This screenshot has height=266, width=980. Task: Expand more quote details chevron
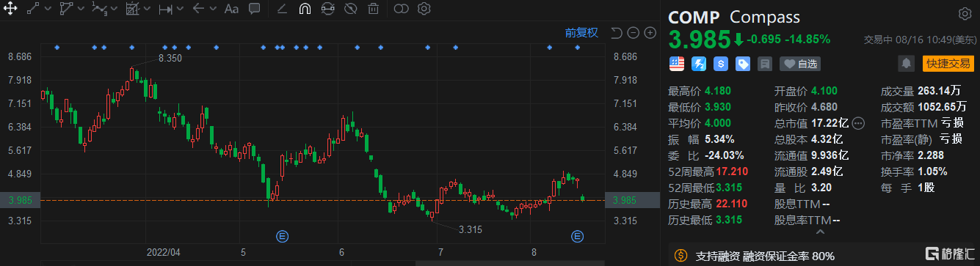(x=820, y=232)
